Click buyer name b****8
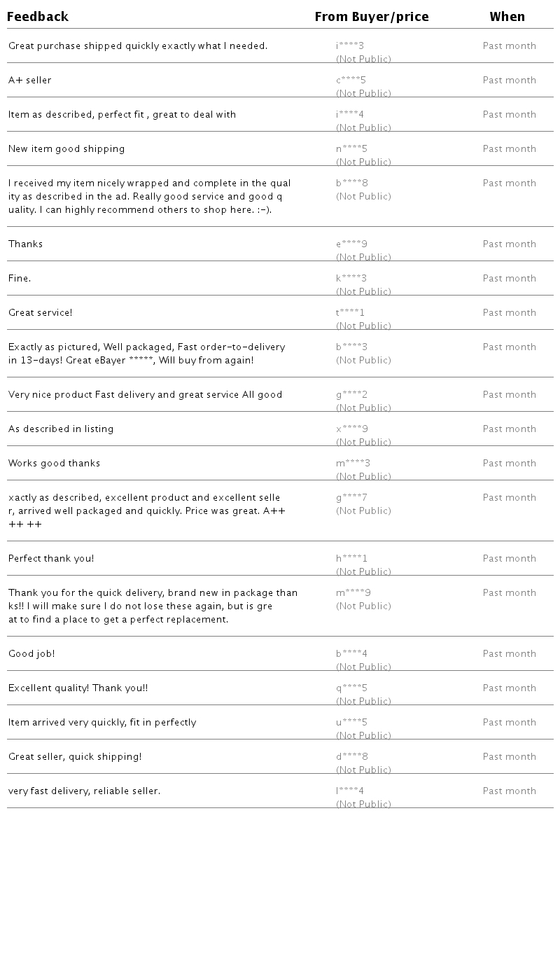The image size is (560, 958). tap(351, 183)
